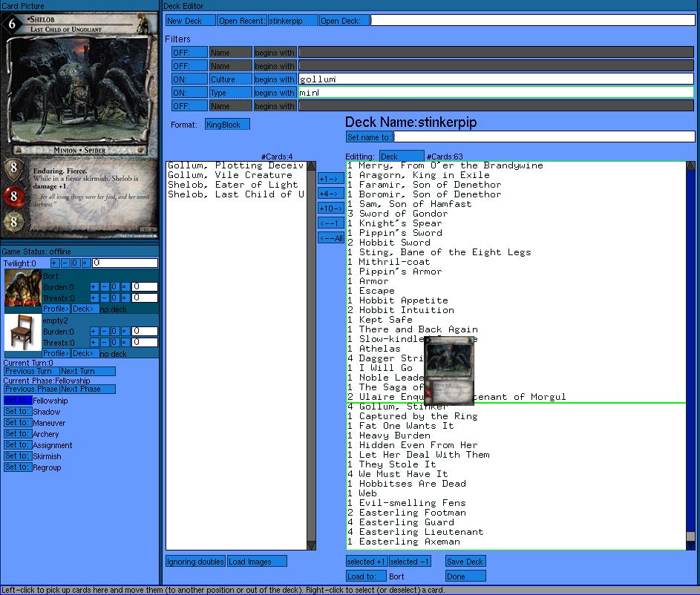The width and height of the screenshot is (700, 595).
Task: Increase Bort's Burden with the plus button
Action: (x=94, y=287)
